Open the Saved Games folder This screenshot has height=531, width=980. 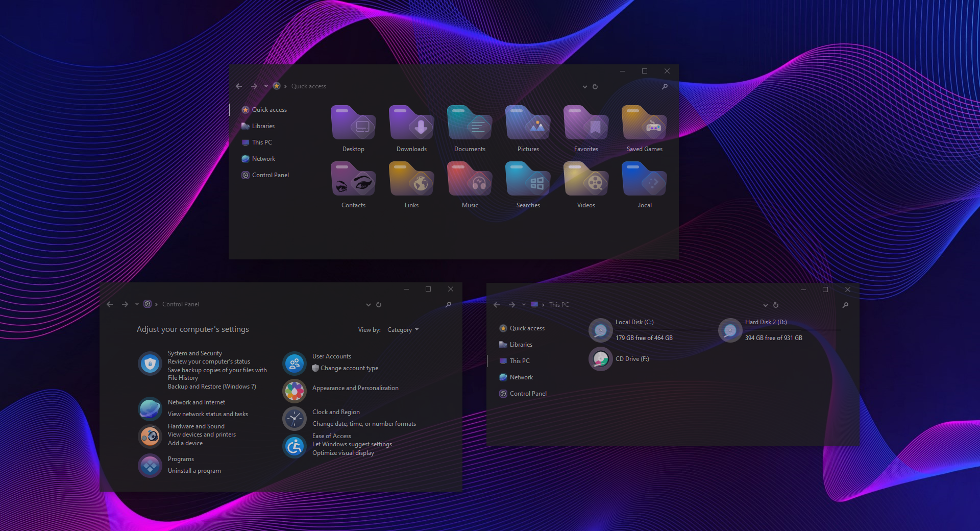pos(644,123)
